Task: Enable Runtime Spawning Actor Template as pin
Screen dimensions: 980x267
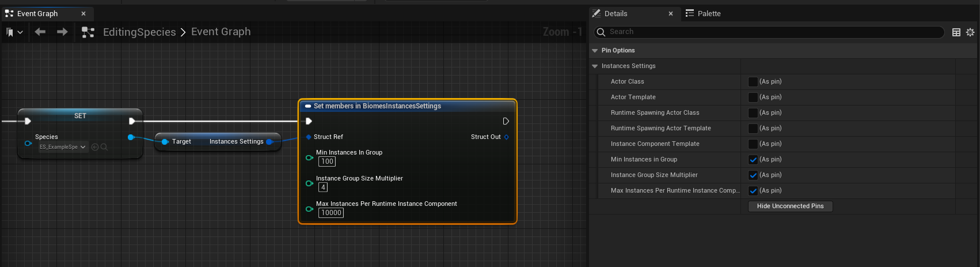Action: click(753, 129)
